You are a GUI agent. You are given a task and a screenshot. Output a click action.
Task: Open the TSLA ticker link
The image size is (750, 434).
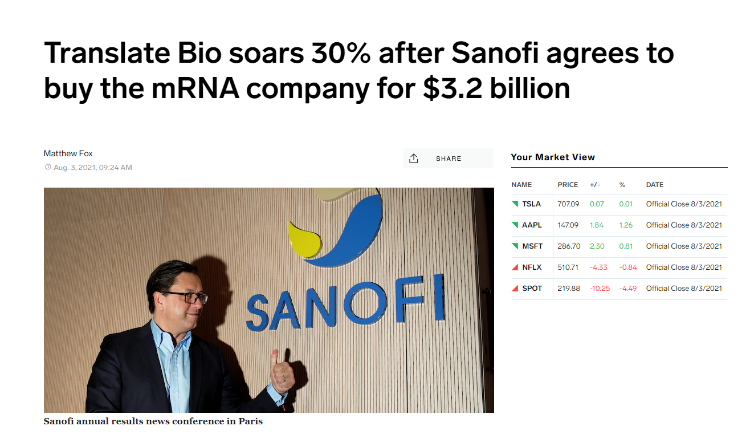click(x=531, y=204)
